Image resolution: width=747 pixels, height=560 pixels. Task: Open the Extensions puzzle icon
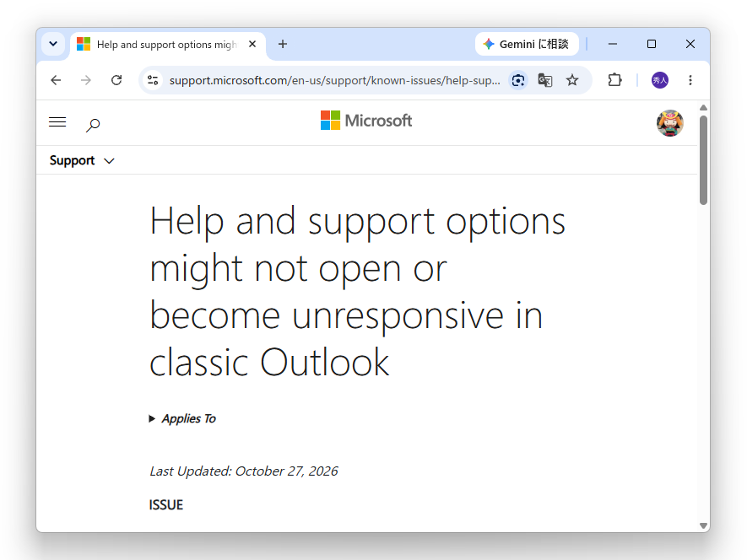tap(615, 80)
